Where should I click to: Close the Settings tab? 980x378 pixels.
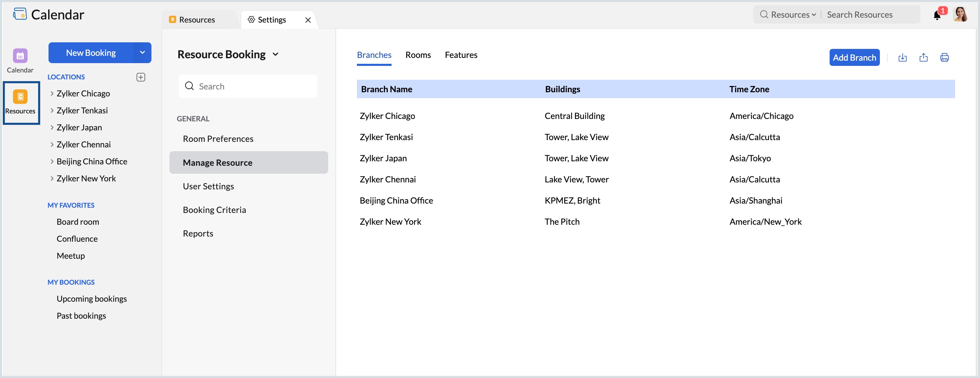pyautogui.click(x=308, y=20)
